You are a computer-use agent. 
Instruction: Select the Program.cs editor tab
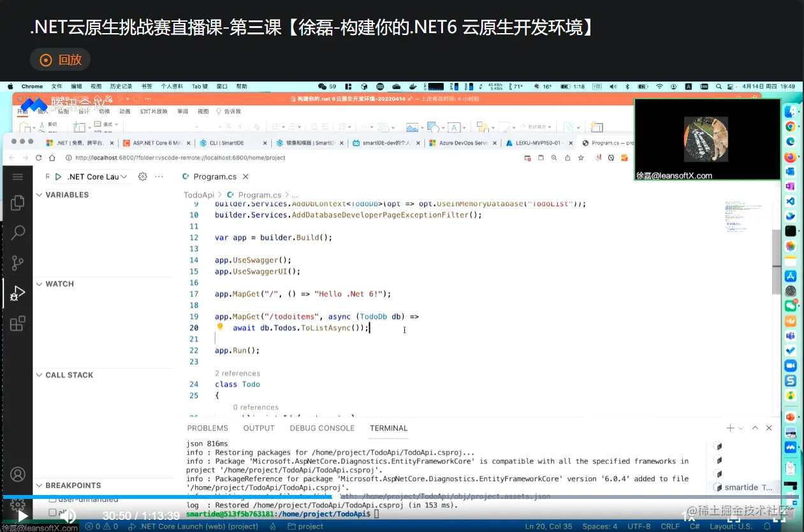click(x=216, y=176)
